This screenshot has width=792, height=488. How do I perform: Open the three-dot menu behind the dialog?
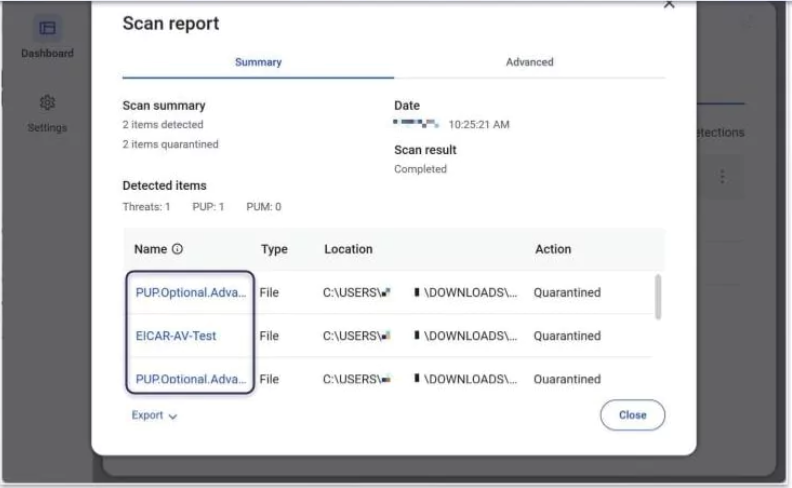[x=722, y=176]
